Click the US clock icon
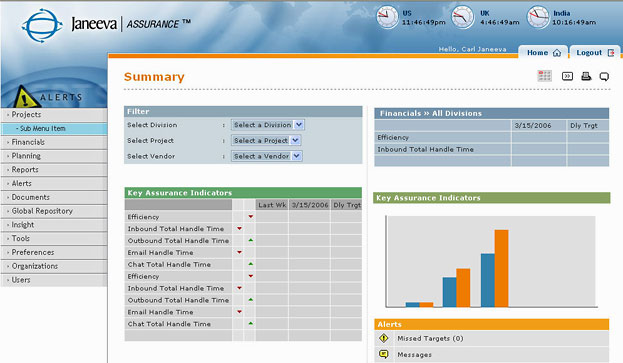The width and height of the screenshot is (623, 363). 387,17
